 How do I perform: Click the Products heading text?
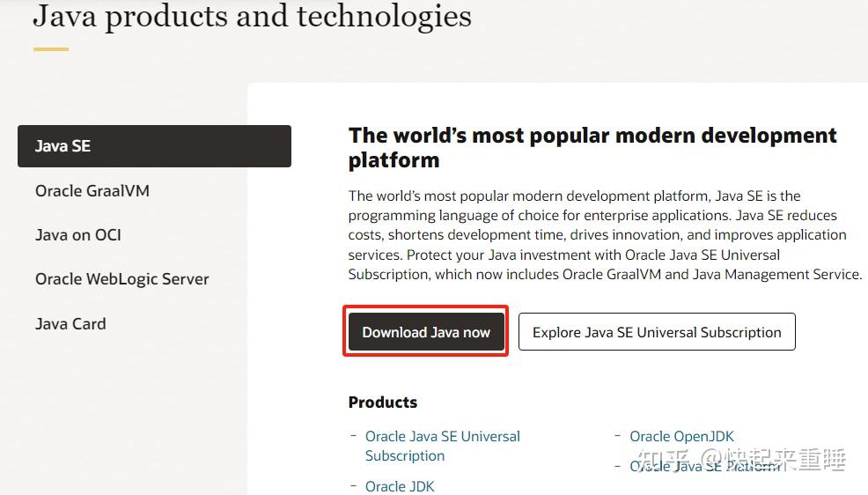(x=383, y=403)
